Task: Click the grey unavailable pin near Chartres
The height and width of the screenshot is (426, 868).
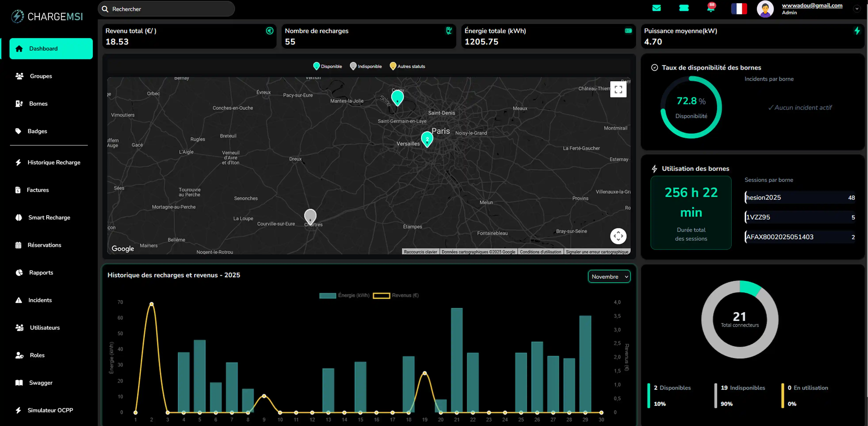Action: [x=310, y=215]
